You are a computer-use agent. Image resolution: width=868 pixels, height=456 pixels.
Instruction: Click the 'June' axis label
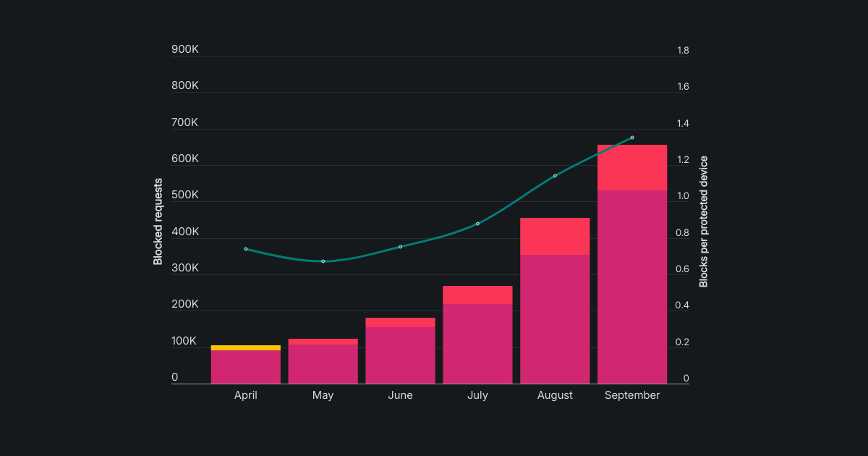(x=401, y=395)
